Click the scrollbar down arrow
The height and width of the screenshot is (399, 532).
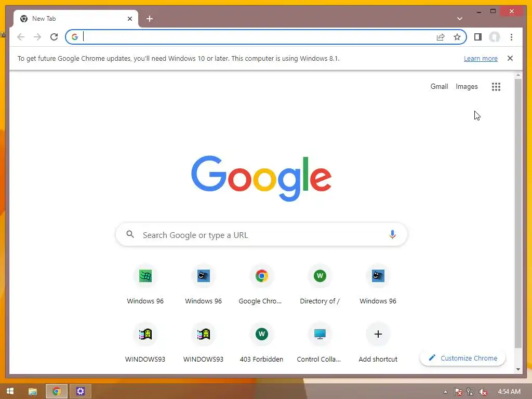(518, 369)
